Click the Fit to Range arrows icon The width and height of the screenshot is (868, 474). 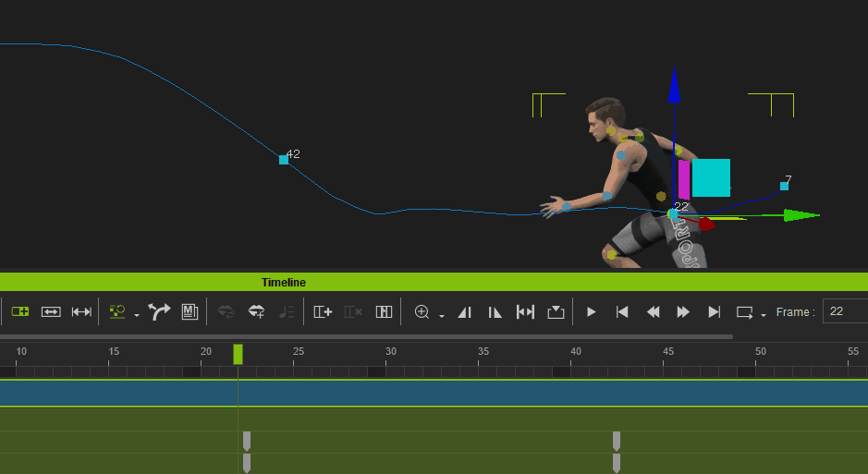click(x=81, y=312)
